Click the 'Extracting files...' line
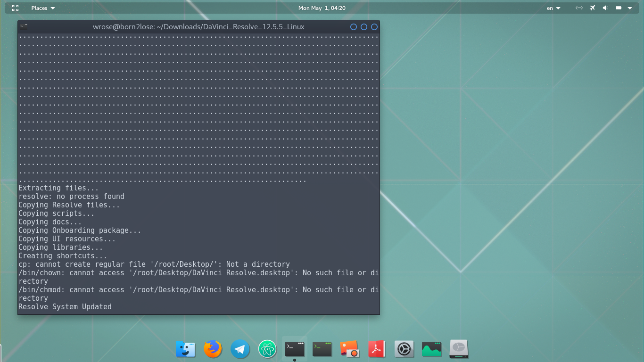 point(58,188)
